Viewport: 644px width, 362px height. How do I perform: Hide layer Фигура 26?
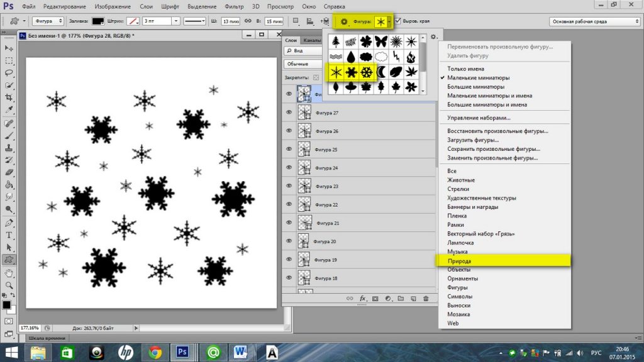[289, 131]
